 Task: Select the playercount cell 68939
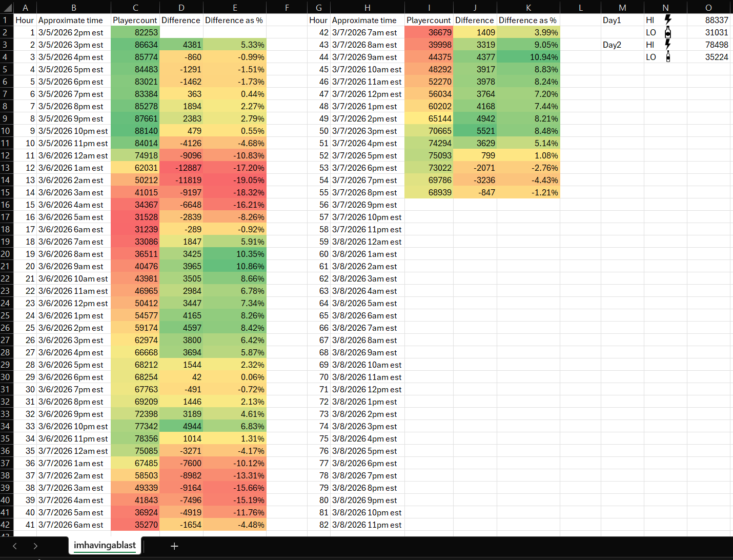[x=429, y=192]
